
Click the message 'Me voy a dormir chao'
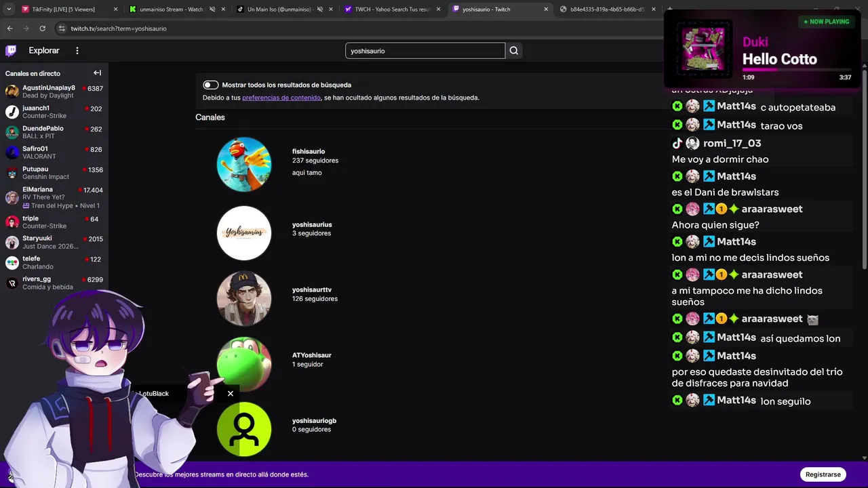click(x=720, y=159)
